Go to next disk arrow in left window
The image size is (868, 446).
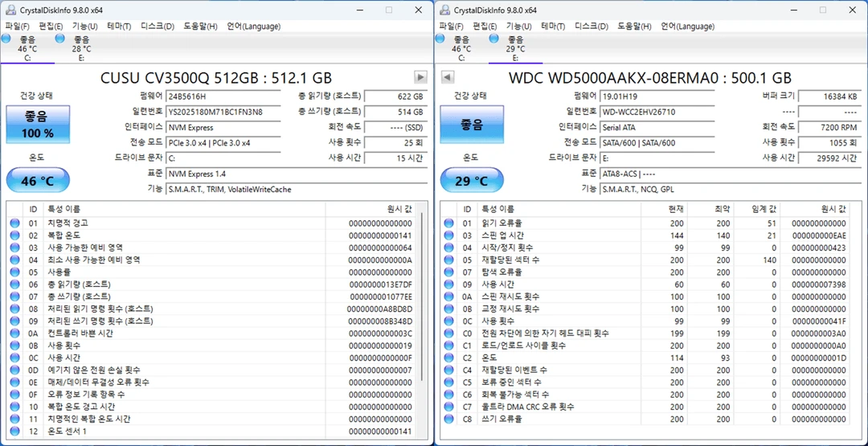[420, 77]
